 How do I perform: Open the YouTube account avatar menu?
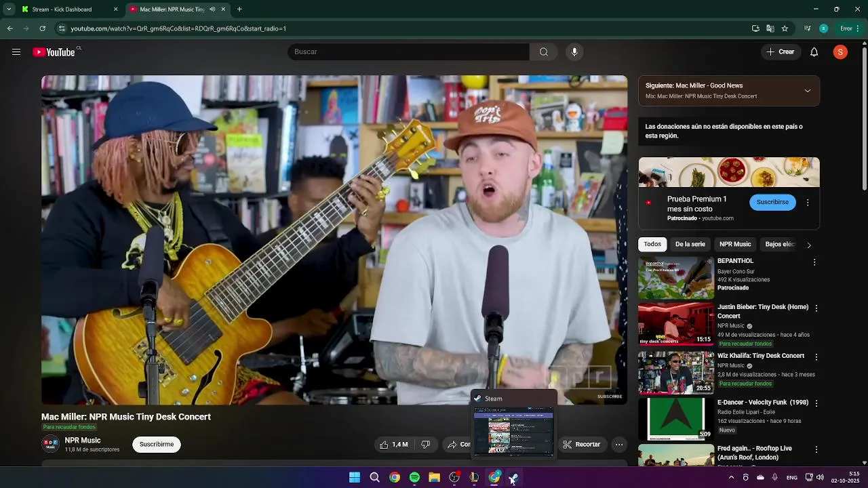(840, 52)
